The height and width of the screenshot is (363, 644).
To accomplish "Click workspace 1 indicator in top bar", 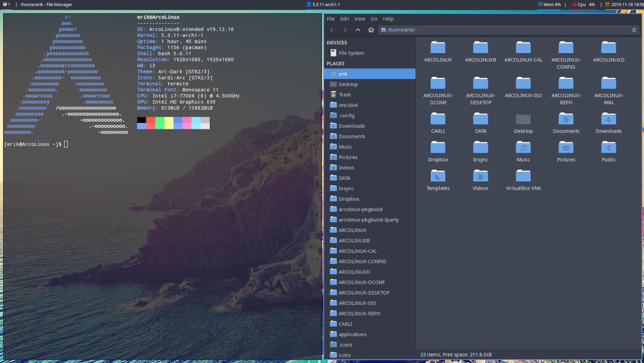I will [6, 4].
